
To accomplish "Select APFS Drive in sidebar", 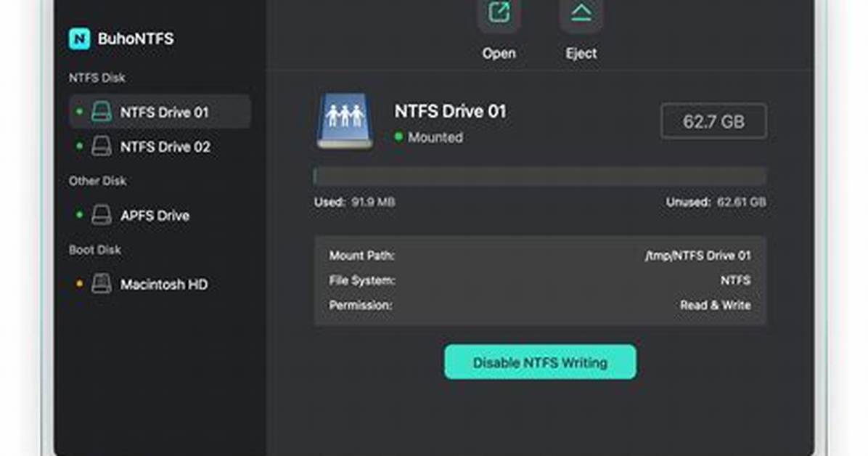I will (x=160, y=215).
